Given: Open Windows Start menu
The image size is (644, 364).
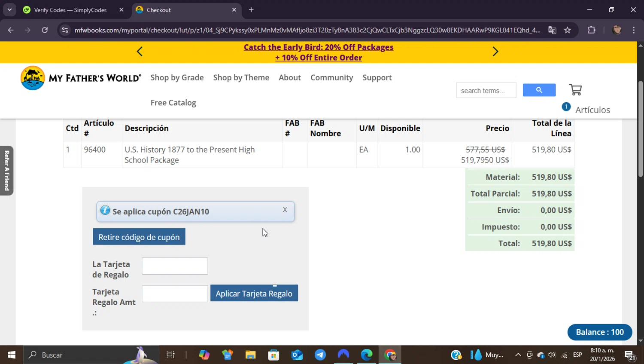Looking at the screenshot, I should (x=12, y=355).
